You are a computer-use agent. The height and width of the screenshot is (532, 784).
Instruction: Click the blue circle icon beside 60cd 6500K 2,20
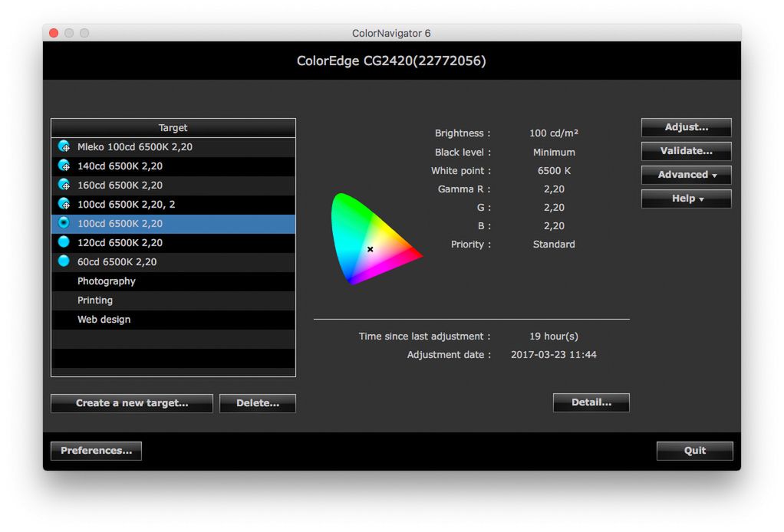tap(64, 261)
